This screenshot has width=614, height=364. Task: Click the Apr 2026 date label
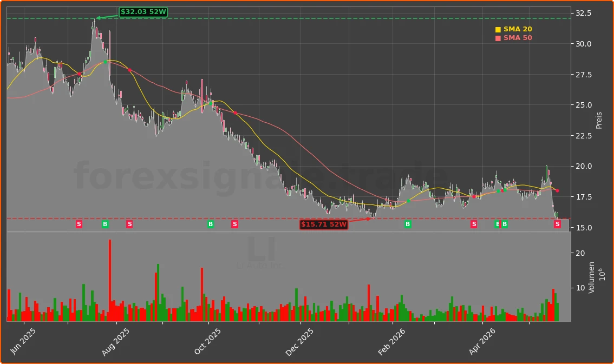[482, 341]
